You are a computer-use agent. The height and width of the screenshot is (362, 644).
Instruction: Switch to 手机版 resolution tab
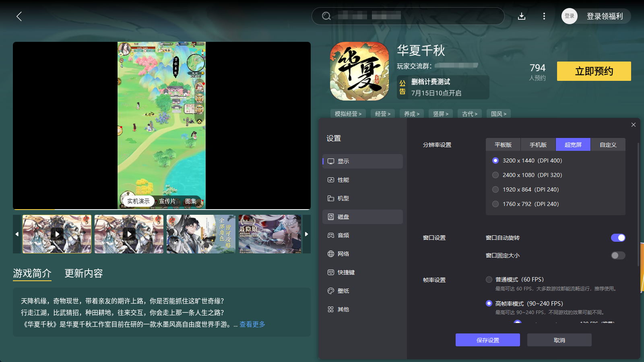(x=538, y=144)
